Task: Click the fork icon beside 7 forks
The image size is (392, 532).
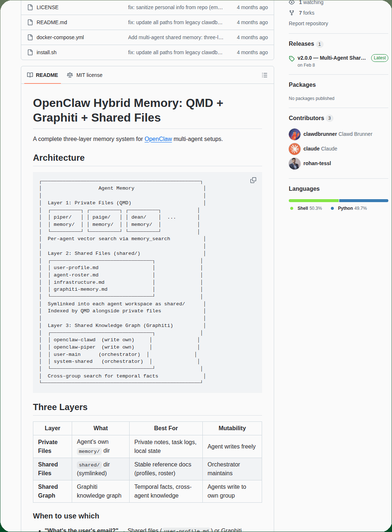Action: tap(292, 13)
